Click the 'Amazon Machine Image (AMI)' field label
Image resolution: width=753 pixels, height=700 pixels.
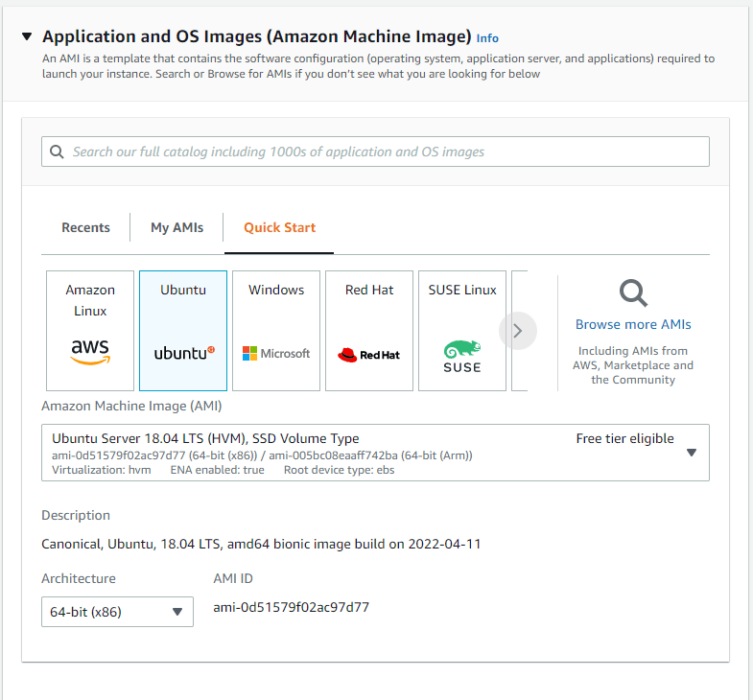[x=131, y=407]
